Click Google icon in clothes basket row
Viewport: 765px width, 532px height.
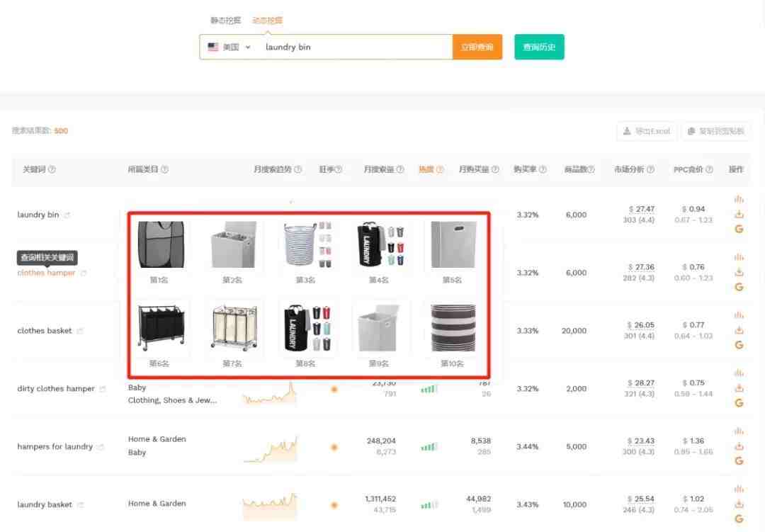point(739,345)
